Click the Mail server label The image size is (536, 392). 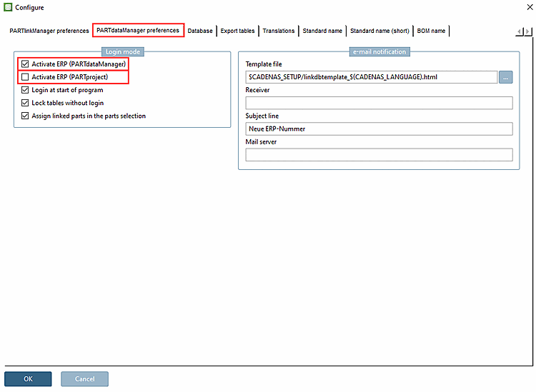(261, 142)
